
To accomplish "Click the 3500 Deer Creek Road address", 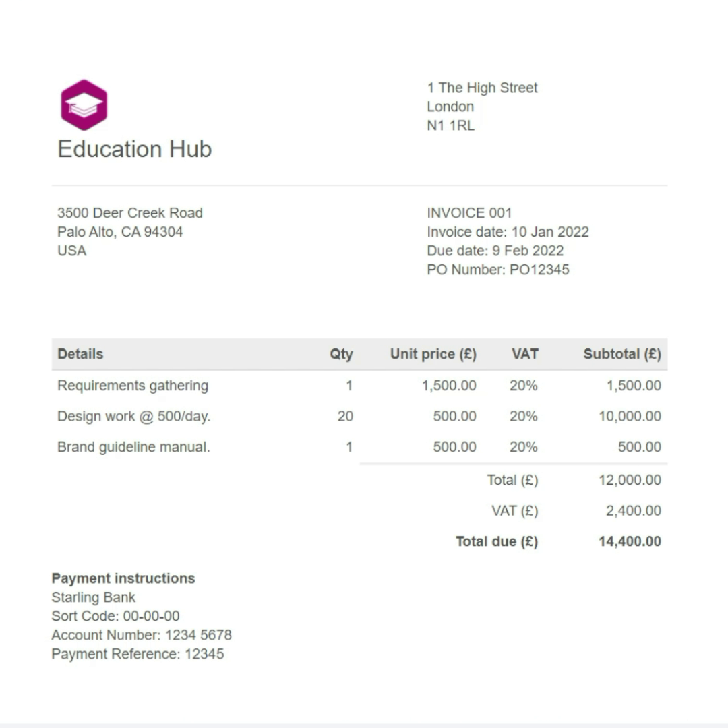I will 130,213.
